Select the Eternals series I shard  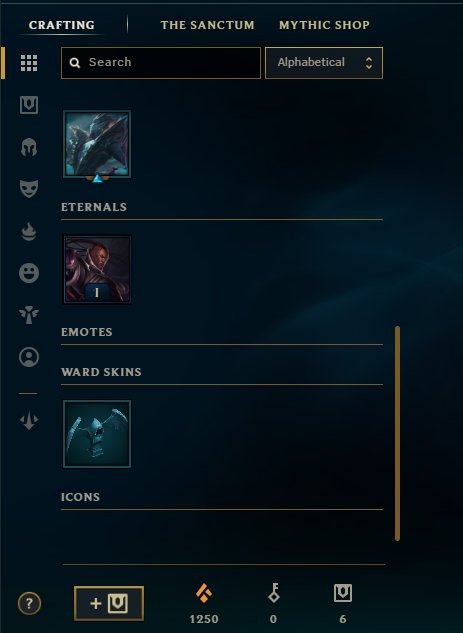click(97, 269)
